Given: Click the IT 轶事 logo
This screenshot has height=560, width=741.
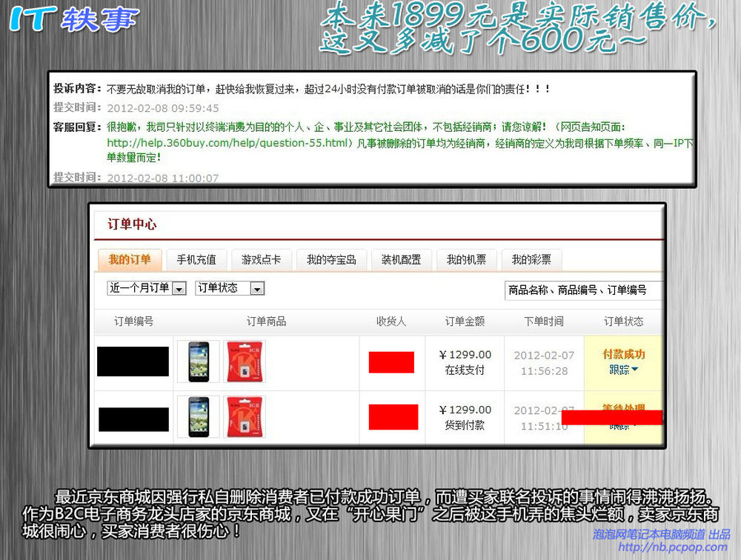Looking at the screenshot, I should [x=74, y=19].
